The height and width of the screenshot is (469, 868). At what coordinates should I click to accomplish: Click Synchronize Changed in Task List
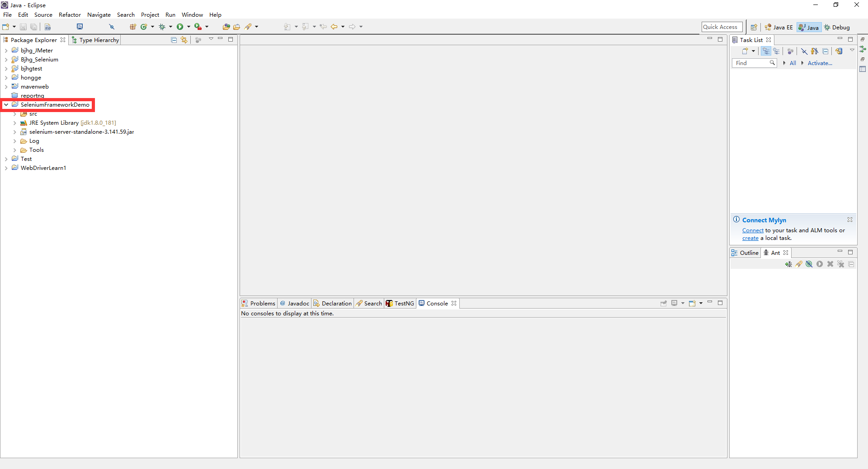[x=839, y=51]
